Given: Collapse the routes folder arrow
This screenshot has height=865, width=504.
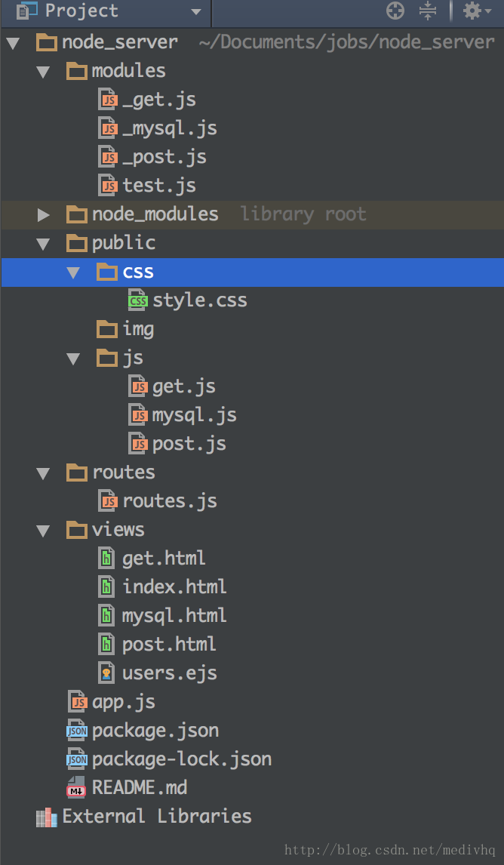Looking at the screenshot, I should tap(43, 473).
